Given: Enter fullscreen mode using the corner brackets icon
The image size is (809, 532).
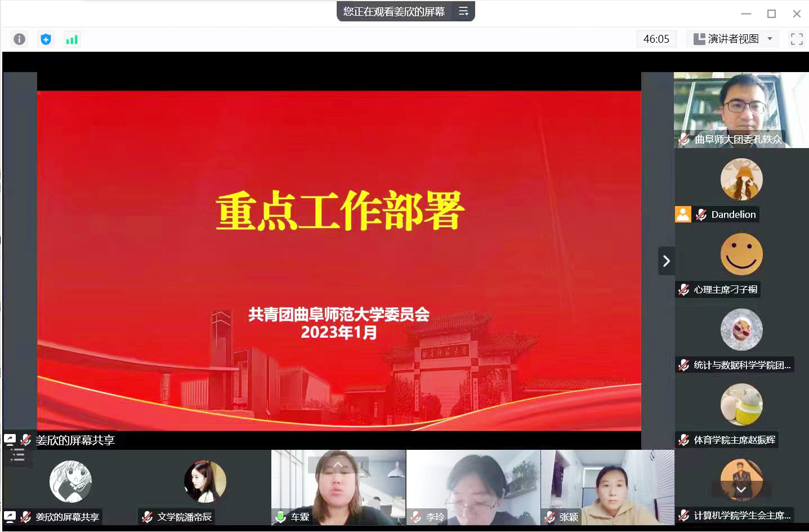Looking at the screenshot, I should 796,39.
